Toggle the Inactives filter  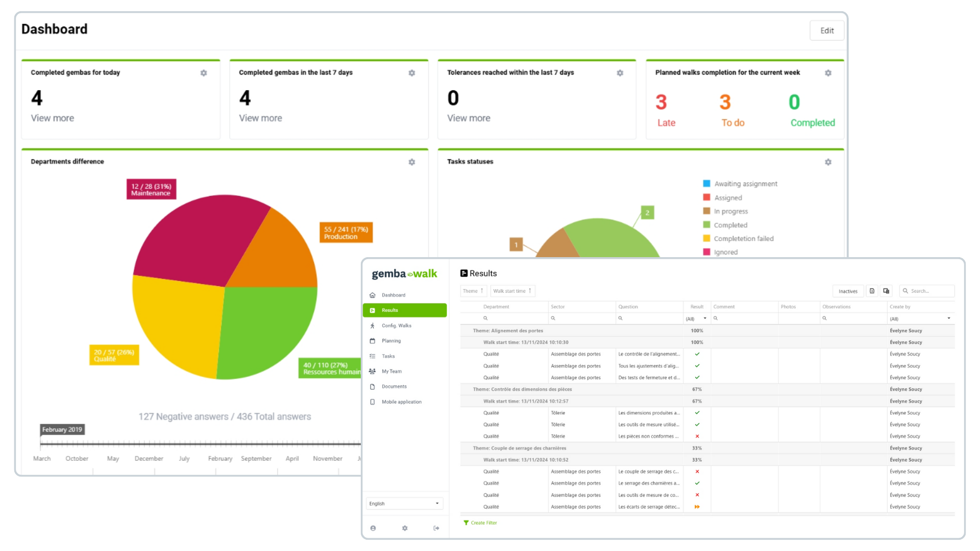(x=848, y=291)
